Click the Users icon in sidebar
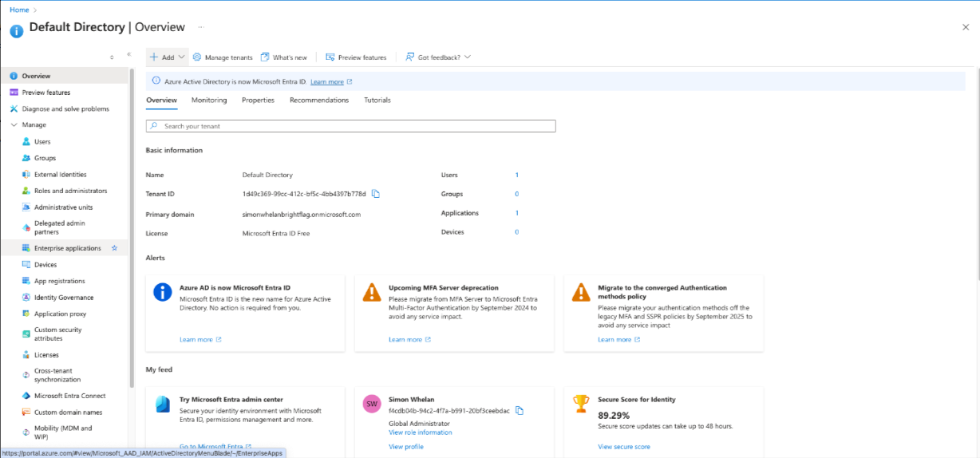Screen dimensions: 980x458 (x=26, y=141)
